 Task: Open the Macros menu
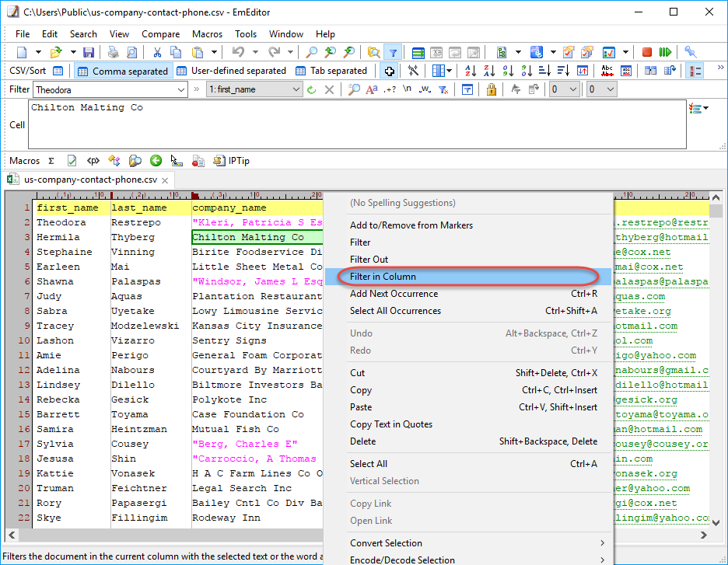[x=207, y=34]
